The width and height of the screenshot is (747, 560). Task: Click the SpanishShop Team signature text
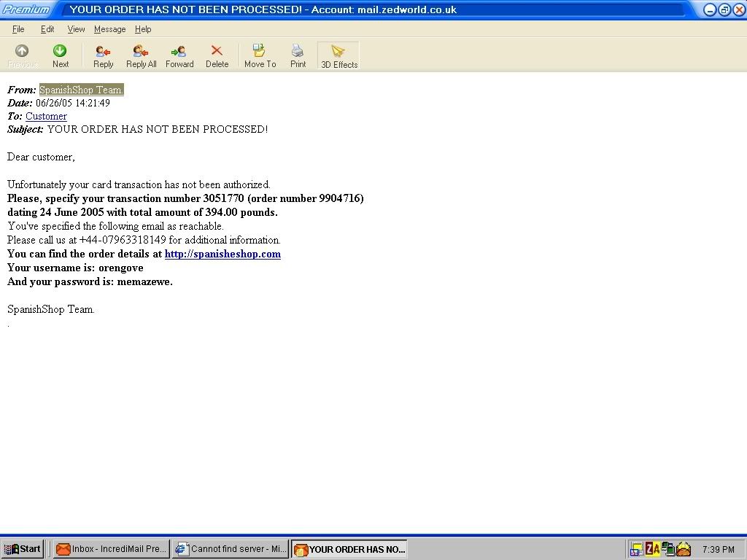point(51,309)
